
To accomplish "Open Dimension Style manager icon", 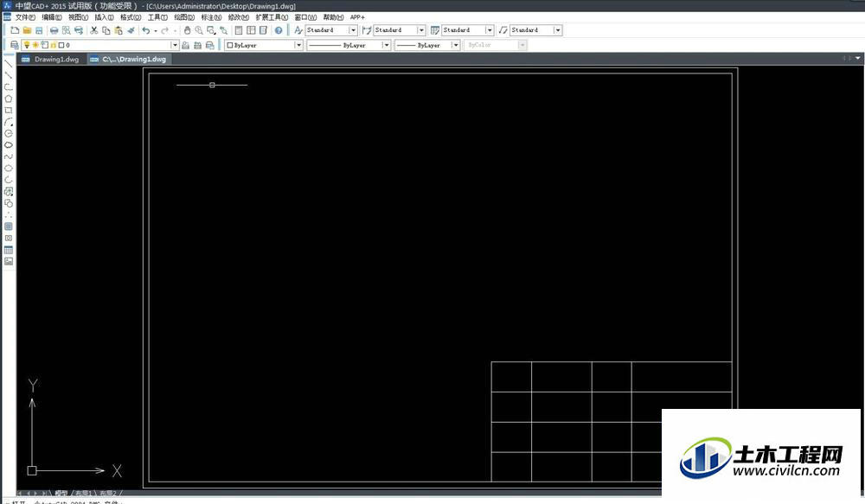I will click(x=367, y=30).
